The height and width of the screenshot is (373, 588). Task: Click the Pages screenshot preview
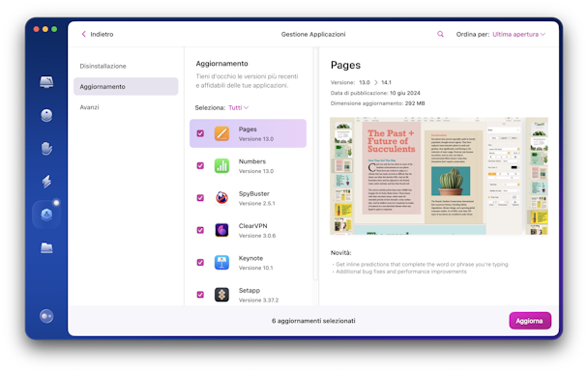[x=439, y=176]
